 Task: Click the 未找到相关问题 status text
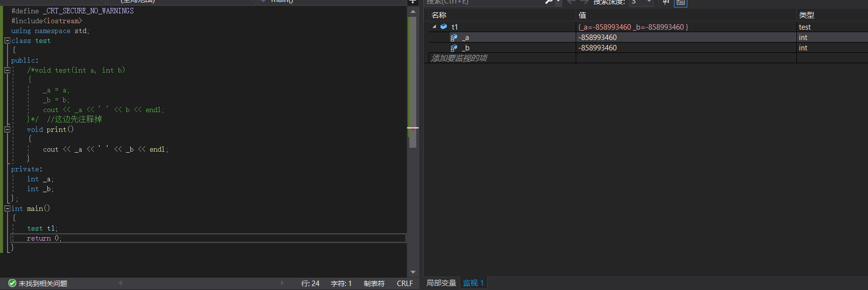coord(43,284)
